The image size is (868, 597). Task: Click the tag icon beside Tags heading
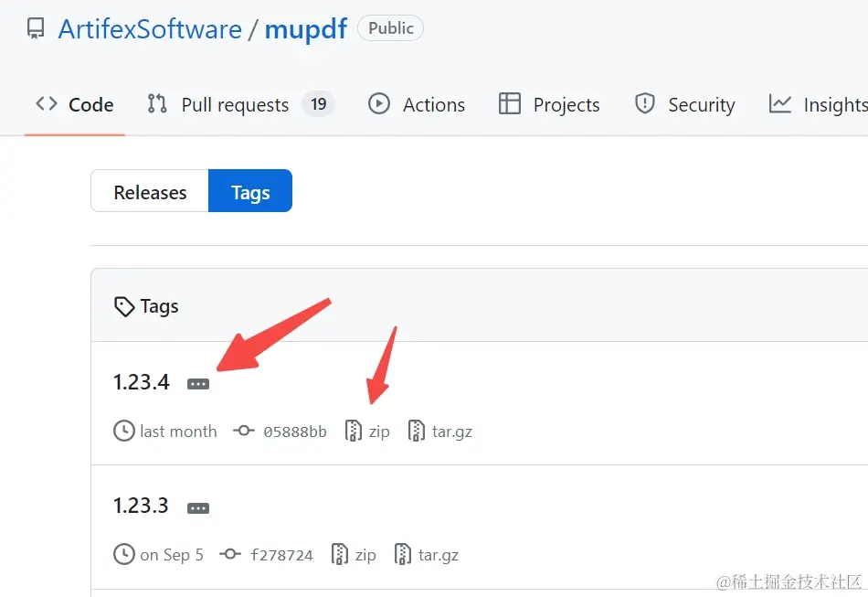click(124, 307)
